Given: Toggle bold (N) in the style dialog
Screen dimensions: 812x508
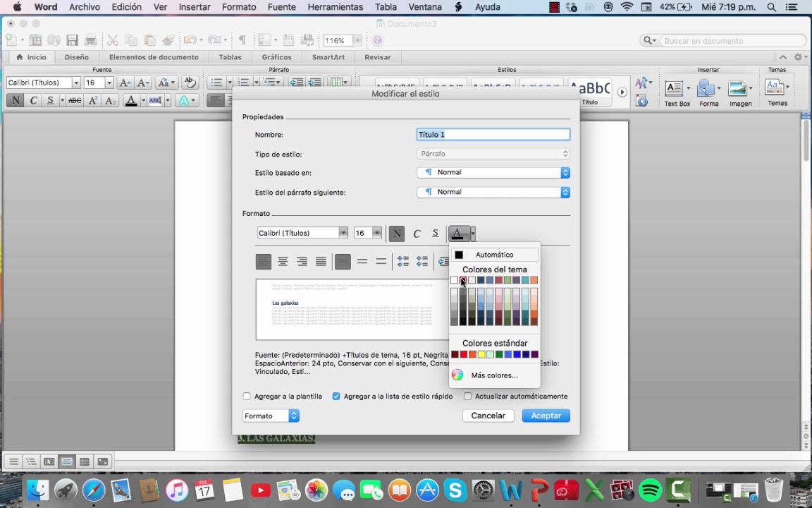Looking at the screenshot, I should (397, 234).
